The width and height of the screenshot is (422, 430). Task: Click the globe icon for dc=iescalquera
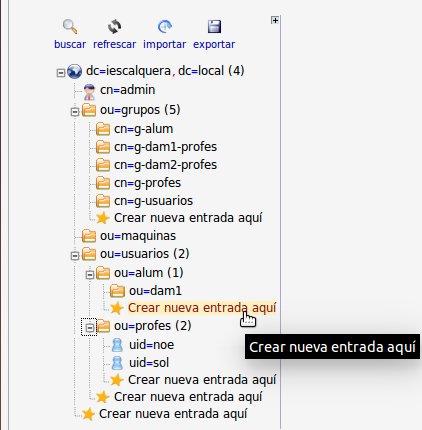point(74,71)
